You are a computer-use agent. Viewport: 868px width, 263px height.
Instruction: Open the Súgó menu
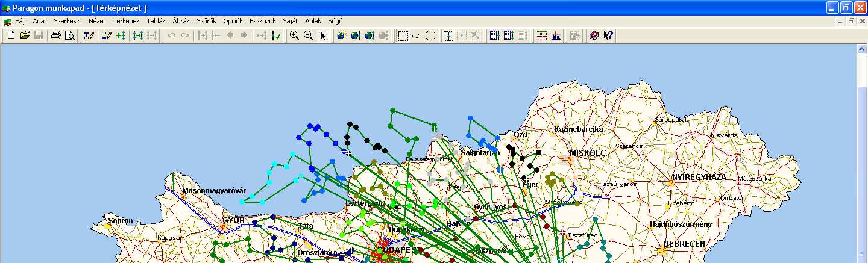tap(335, 21)
